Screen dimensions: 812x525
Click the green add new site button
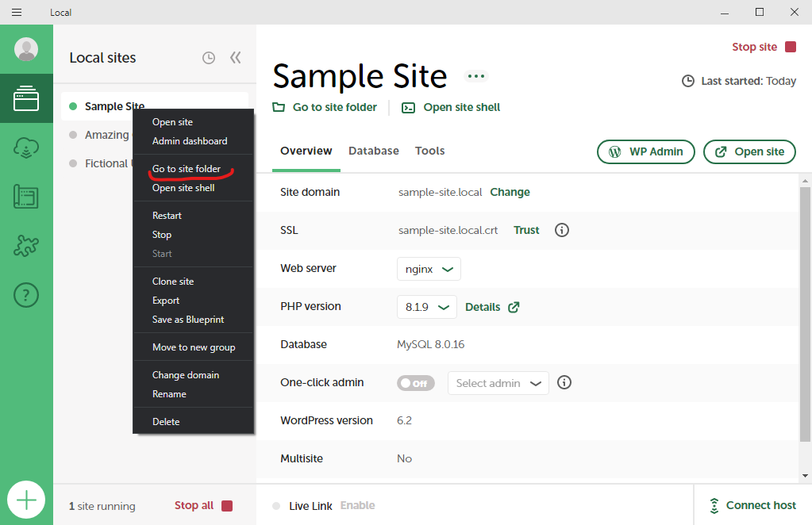point(26,500)
